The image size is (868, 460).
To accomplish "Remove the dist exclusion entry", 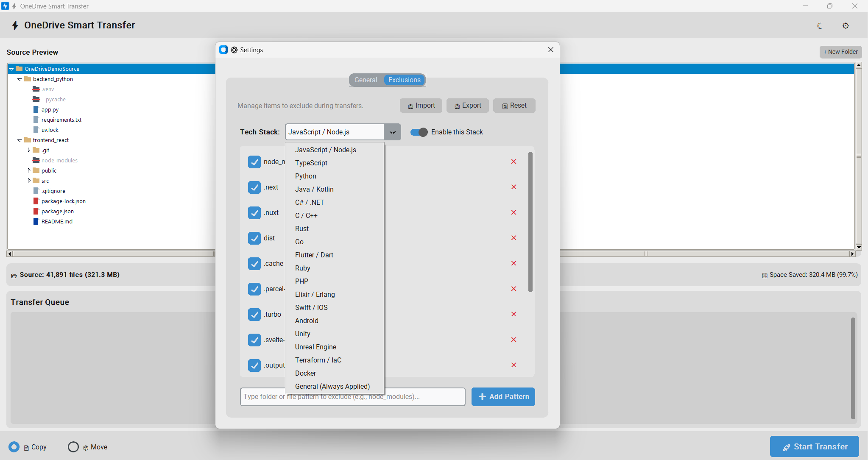I will (514, 238).
